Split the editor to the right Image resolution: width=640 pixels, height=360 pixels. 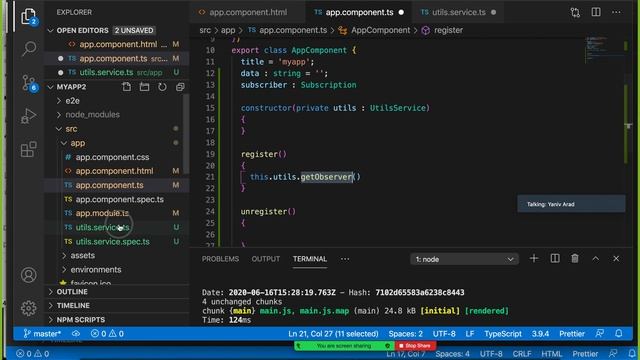596,12
